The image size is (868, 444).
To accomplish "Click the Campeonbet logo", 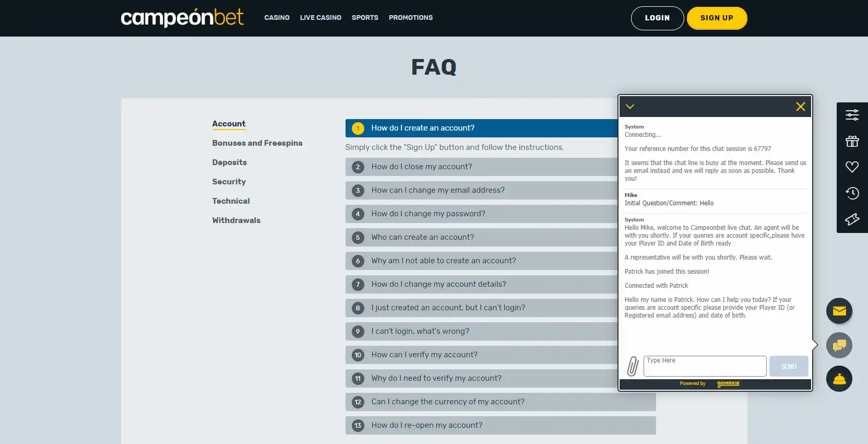I will tap(182, 18).
